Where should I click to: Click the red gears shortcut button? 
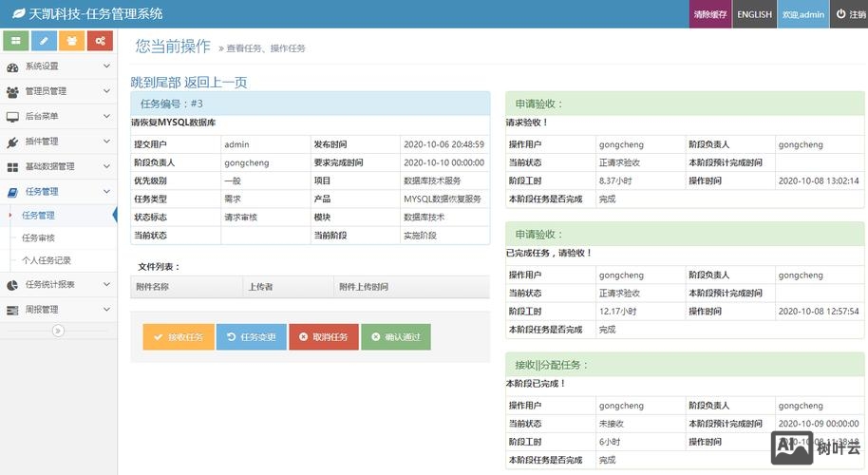click(100, 41)
